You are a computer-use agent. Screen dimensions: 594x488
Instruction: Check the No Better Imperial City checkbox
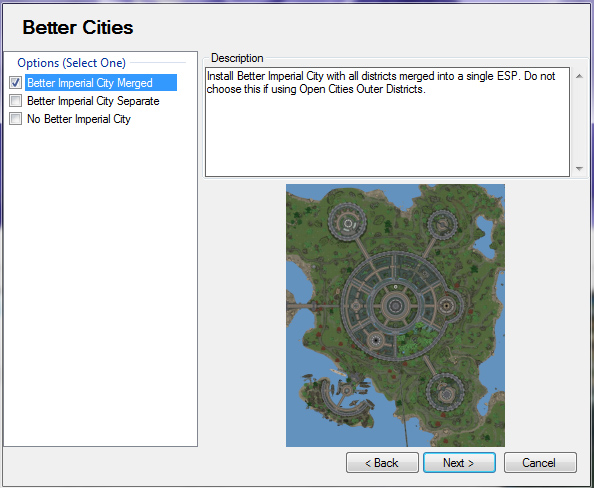[16, 119]
